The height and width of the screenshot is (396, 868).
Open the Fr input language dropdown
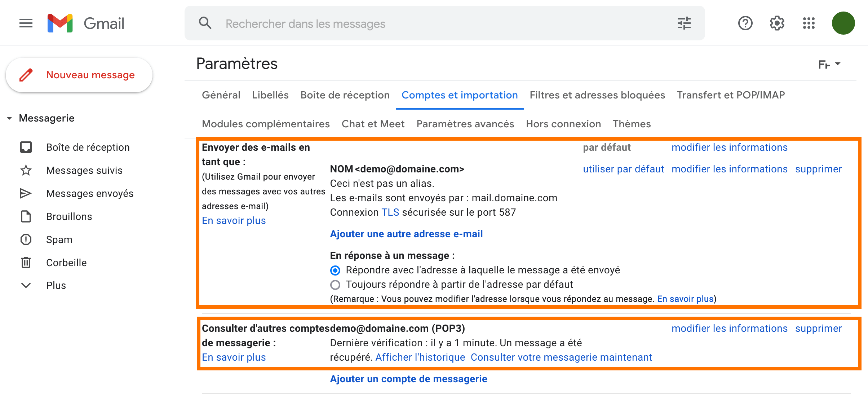click(829, 64)
